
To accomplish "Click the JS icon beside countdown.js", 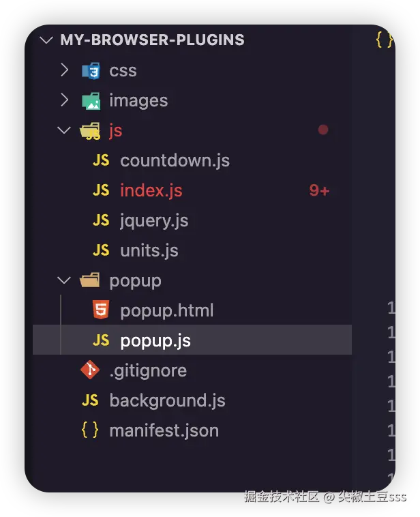I will coord(101,160).
